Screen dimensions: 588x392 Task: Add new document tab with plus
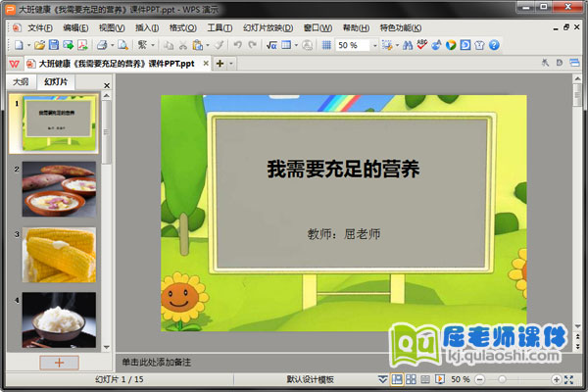click(220, 64)
